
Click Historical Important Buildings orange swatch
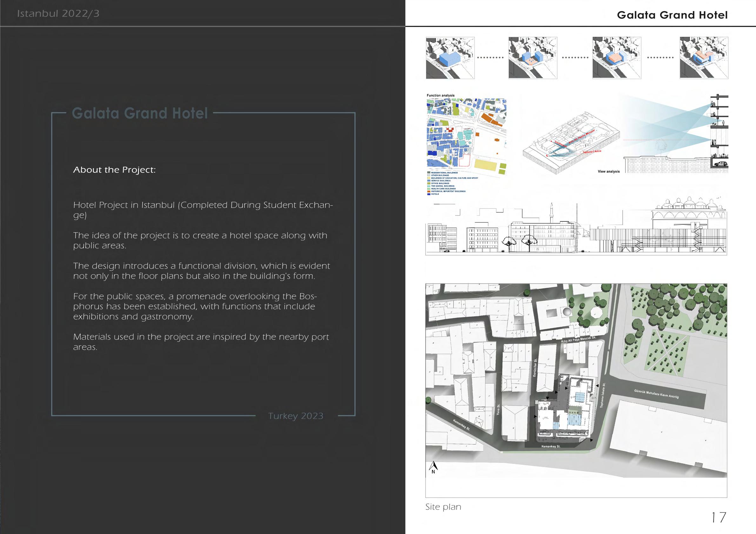pyautogui.click(x=429, y=192)
